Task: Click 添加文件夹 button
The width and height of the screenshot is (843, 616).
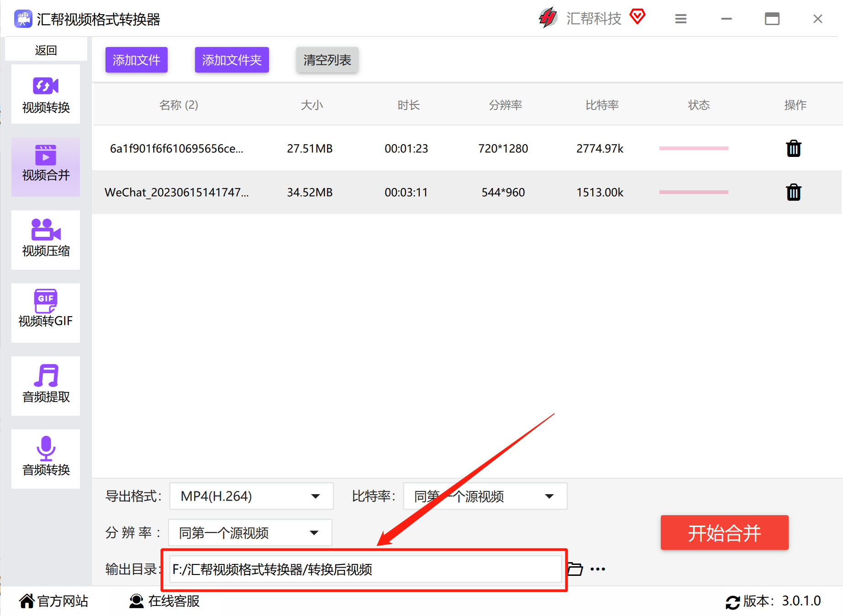Action: pyautogui.click(x=232, y=60)
